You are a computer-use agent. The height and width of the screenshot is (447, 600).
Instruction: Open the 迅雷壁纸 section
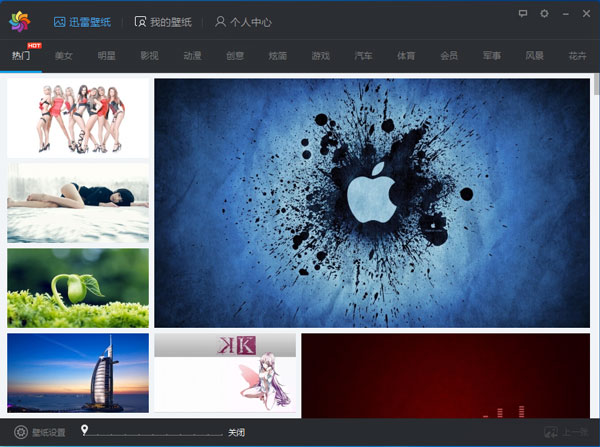(82, 21)
